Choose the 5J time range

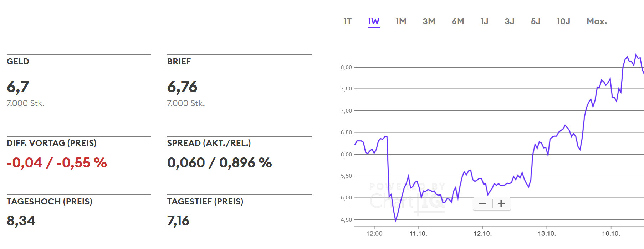tap(536, 21)
